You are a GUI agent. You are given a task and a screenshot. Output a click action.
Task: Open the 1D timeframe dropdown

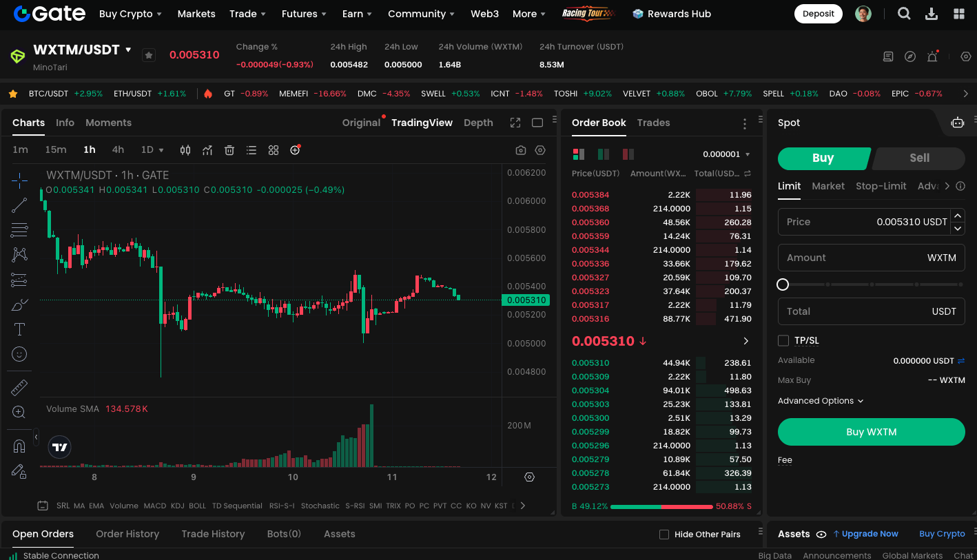click(x=152, y=149)
